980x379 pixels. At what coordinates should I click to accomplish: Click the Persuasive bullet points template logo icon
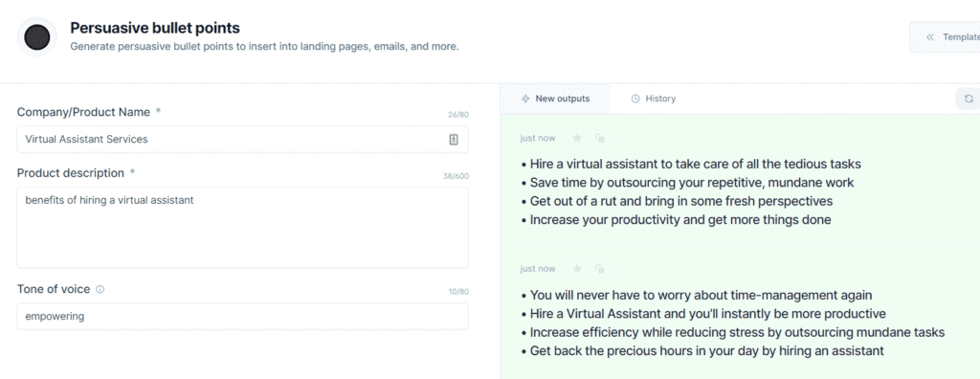(x=37, y=37)
